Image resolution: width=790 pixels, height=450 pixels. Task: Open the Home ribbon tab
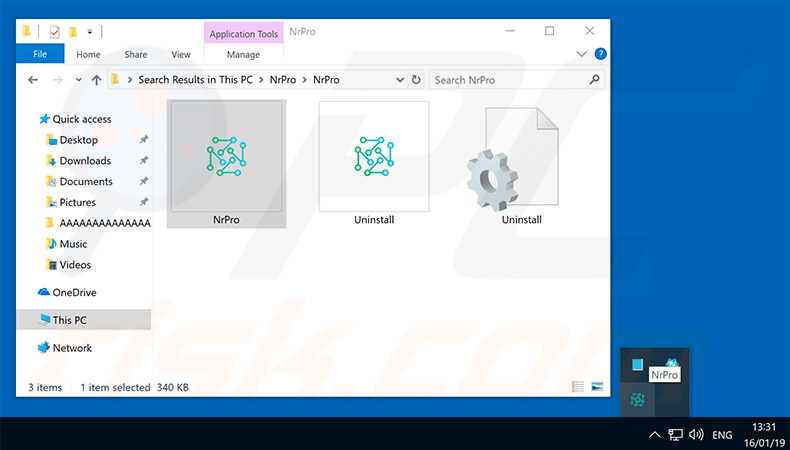[88, 54]
